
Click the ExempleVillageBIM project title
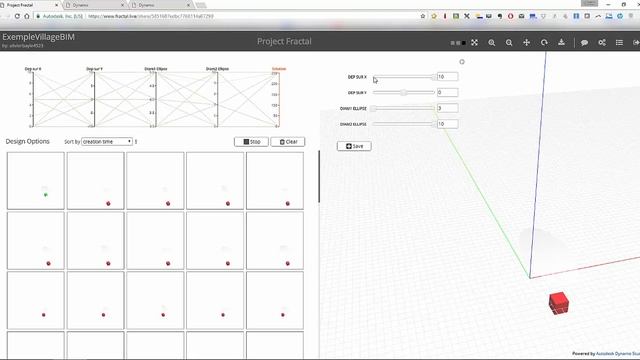click(38, 37)
